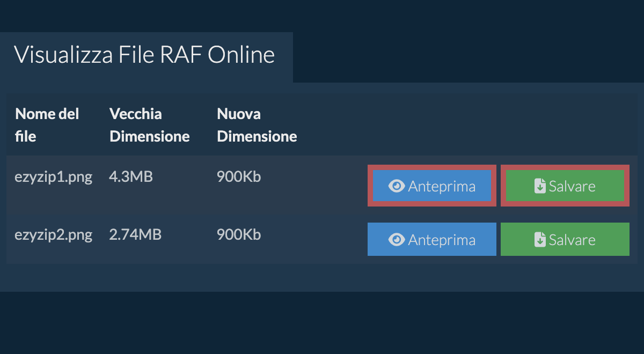Click the download file icon for ezyzip1.png
Screen dimensions: 644x354
(x=540, y=186)
